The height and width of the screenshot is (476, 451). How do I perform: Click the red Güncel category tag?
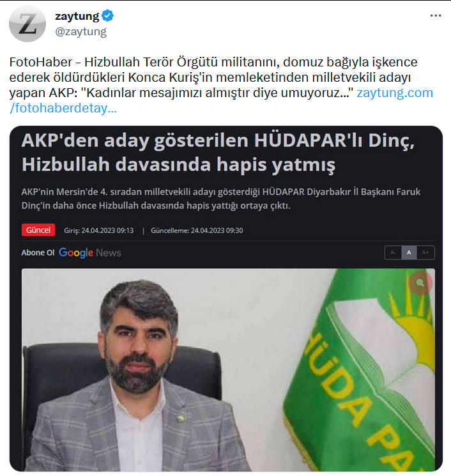pos(38,230)
